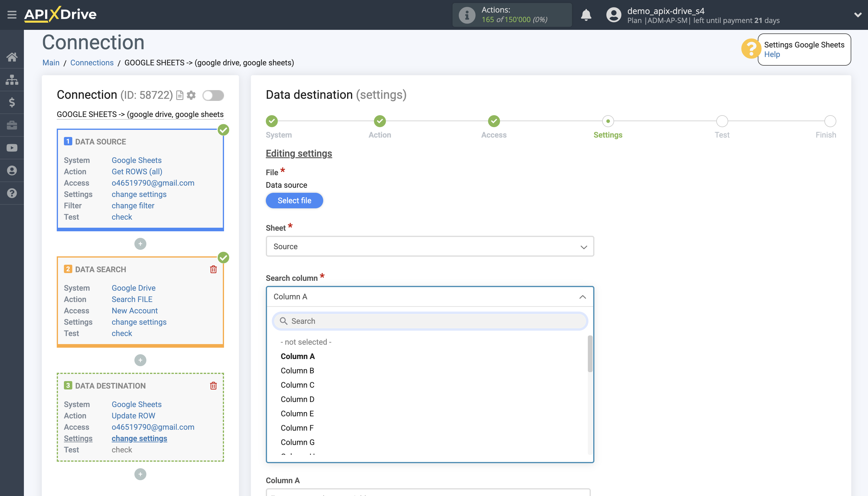Click the yellow help question mark icon
This screenshot has width=868, height=496.
[x=751, y=49]
